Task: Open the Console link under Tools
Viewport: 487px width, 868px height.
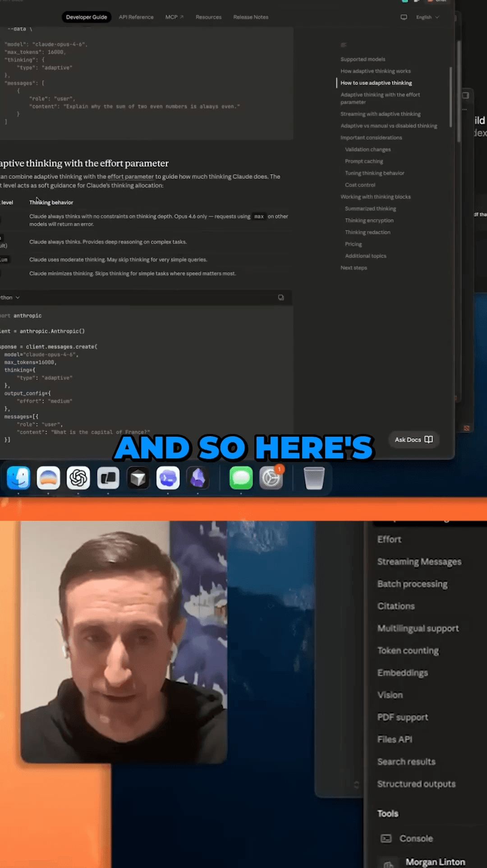Action: [407, 838]
